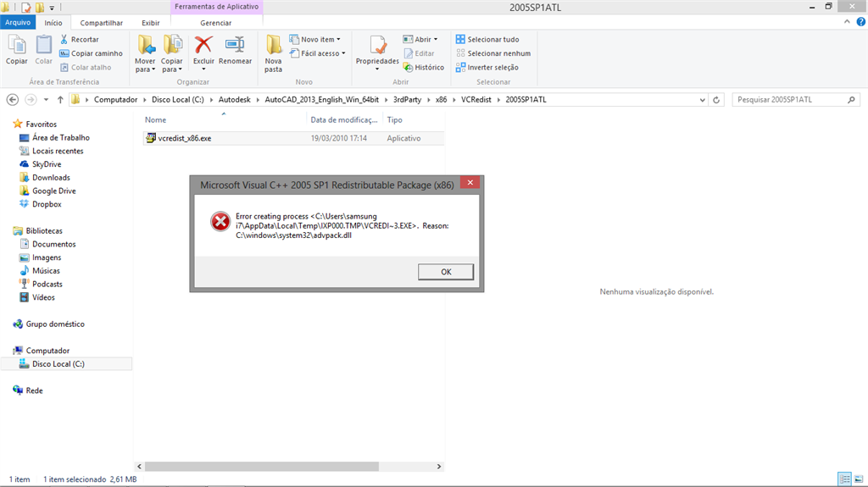Open the Mover para dropdown
The width and height of the screenshot is (868, 487).
145,53
